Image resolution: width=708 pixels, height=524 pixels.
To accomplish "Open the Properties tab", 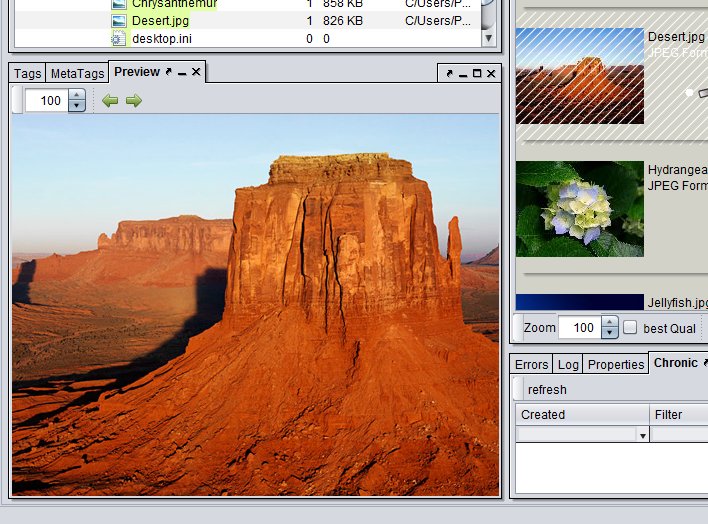I will point(616,365).
